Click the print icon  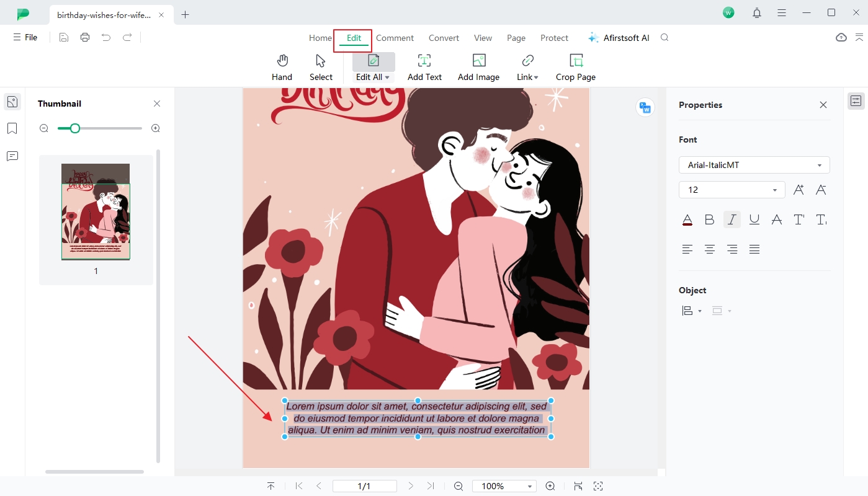[x=85, y=37]
